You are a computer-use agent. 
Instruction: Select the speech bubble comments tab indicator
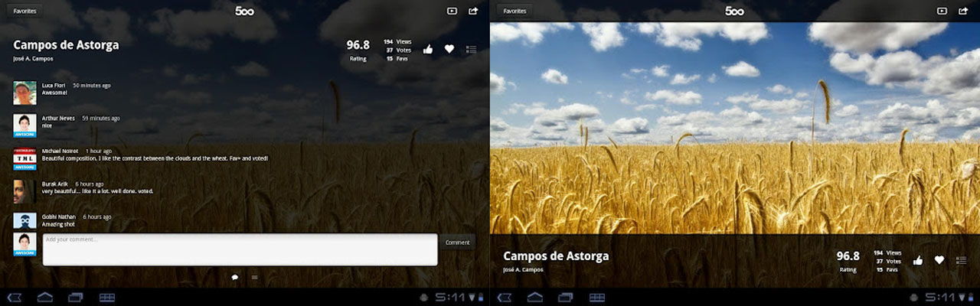(x=235, y=277)
